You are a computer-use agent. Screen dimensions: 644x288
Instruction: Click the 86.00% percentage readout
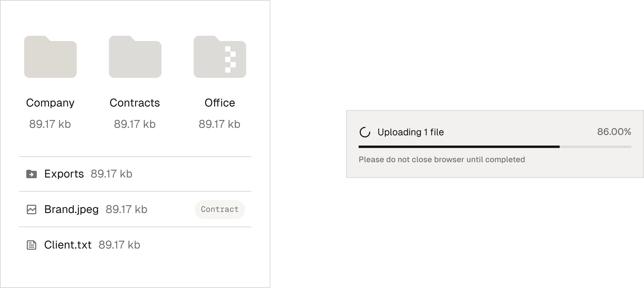(614, 132)
